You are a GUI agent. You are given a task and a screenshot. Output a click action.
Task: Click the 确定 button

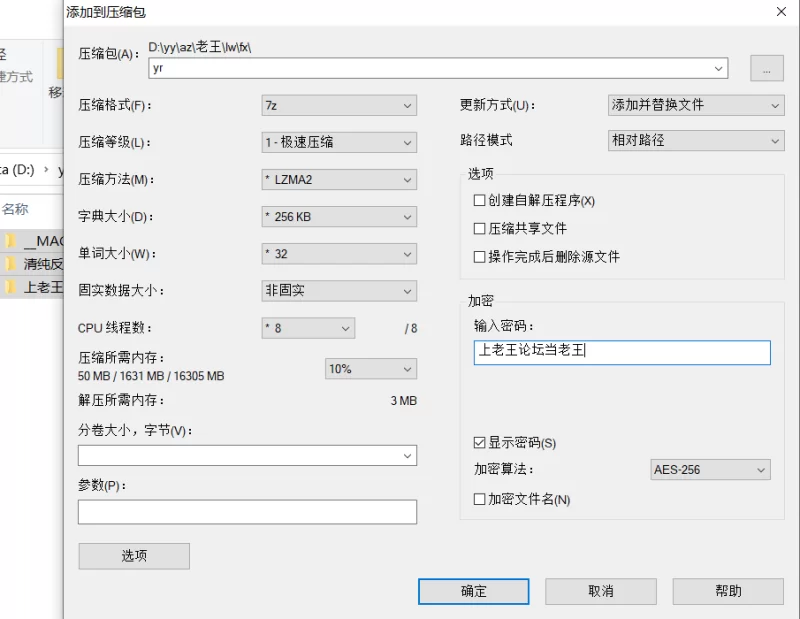[473, 591]
